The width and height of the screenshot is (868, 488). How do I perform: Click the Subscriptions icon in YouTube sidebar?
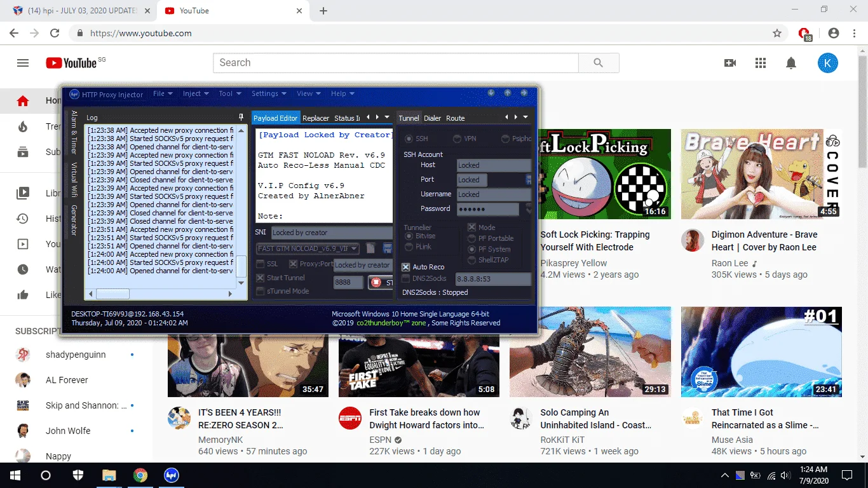[x=23, y=152]
